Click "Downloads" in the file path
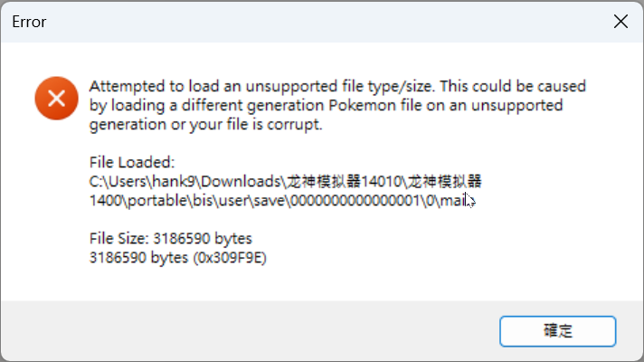 pyautogui.click(x=247, y=182)
